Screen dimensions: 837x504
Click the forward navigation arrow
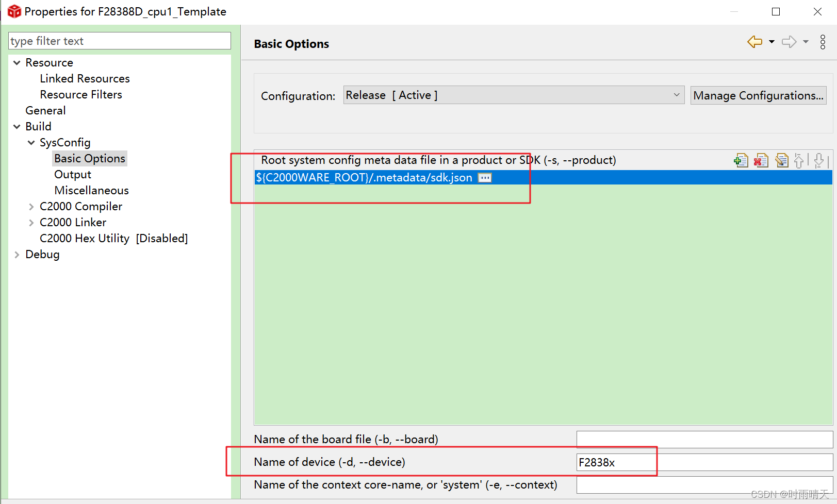(x=789, y=42)
